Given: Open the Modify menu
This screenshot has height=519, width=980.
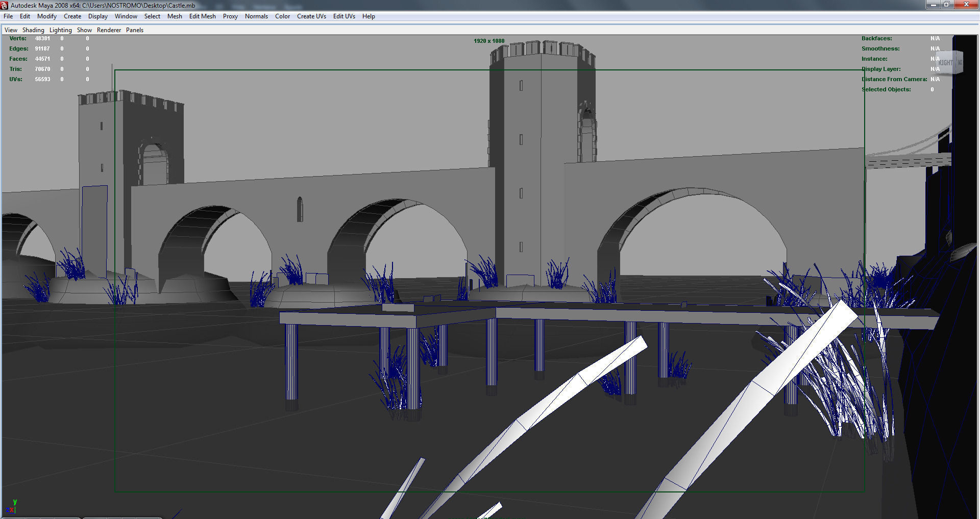Looking at the screenshot, I should tap(47, 16).
